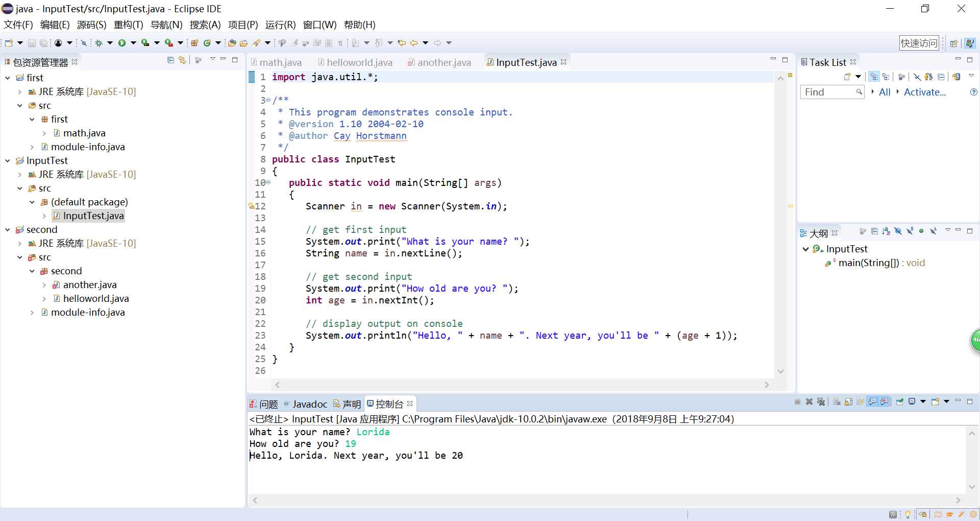This screenshot has height=521, width=980.
Task: Click Open Perspective icon near Quick Access
Action: coord(953,43)
